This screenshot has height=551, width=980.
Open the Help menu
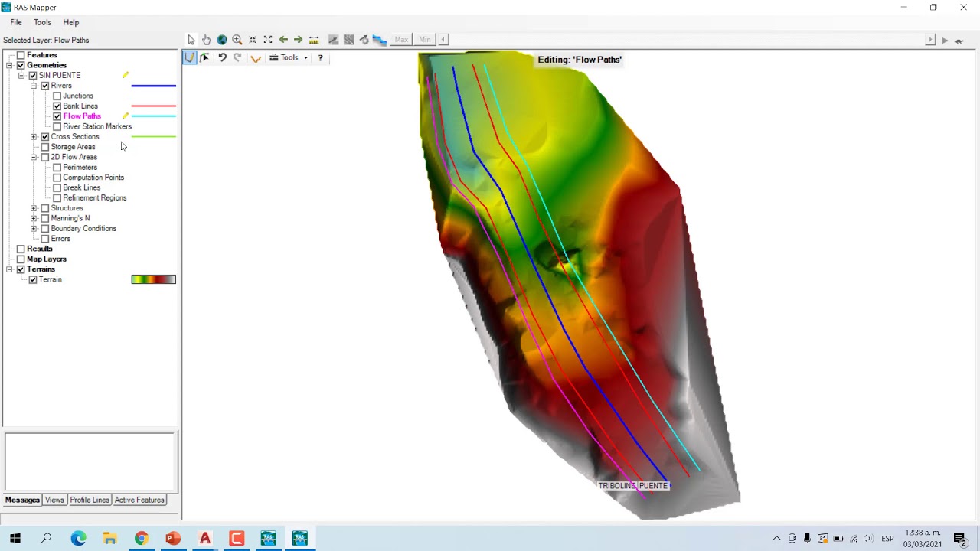point(71,22)
